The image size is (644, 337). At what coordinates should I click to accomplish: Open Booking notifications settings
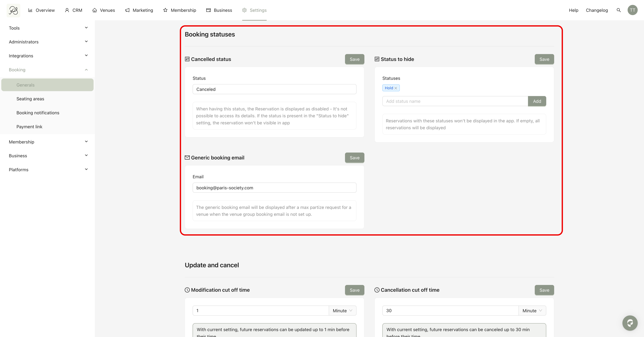(38, 113)
